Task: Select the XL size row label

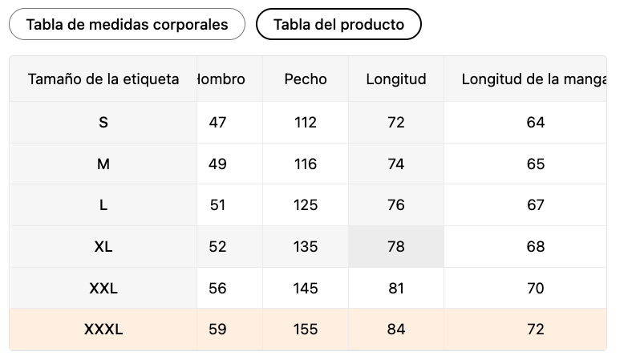Action: 103,247
